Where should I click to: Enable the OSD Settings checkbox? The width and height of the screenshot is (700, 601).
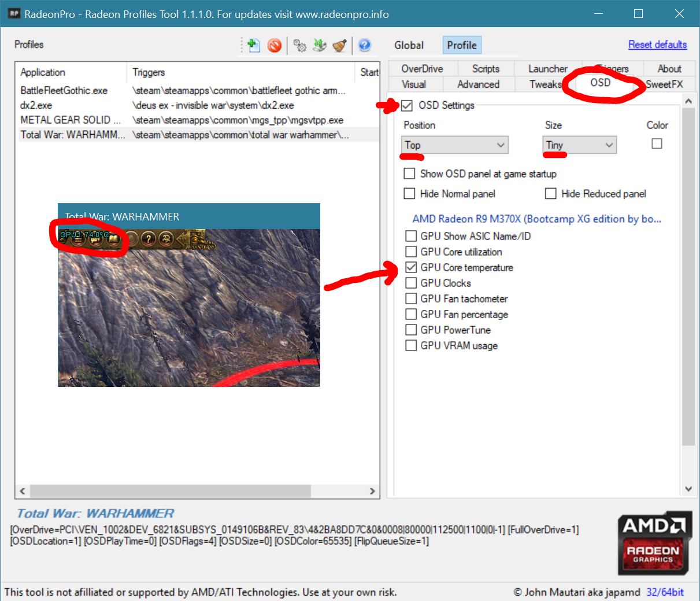(407, 105)
